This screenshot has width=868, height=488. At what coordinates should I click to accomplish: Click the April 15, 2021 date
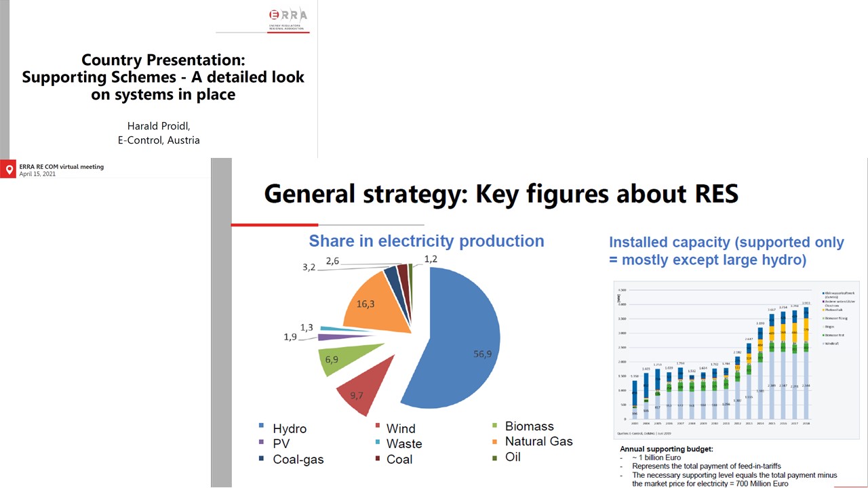point(37,174)
